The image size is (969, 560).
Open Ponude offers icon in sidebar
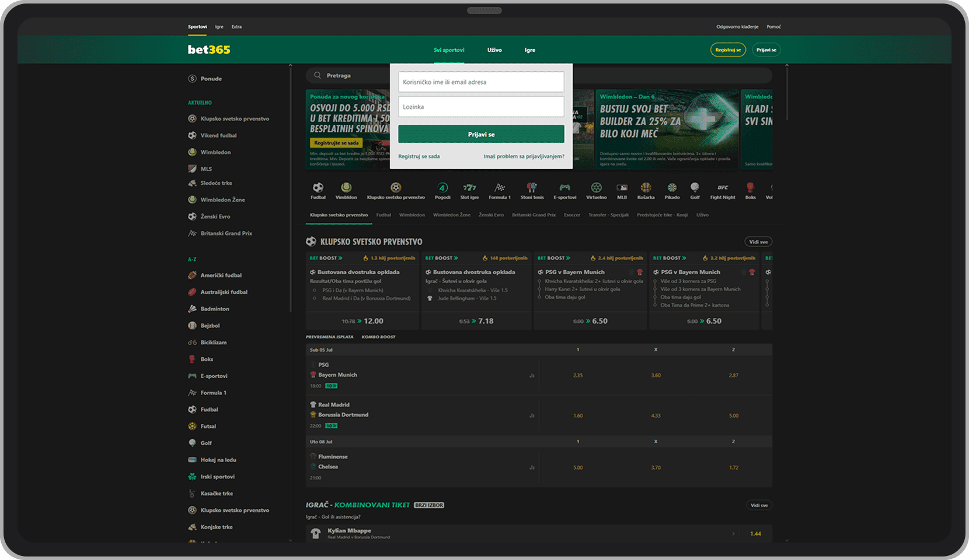point(192,79)
